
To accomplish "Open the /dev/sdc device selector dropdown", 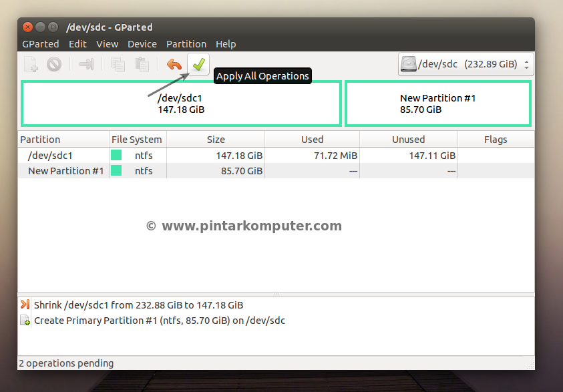I will (x=465, y=64).
